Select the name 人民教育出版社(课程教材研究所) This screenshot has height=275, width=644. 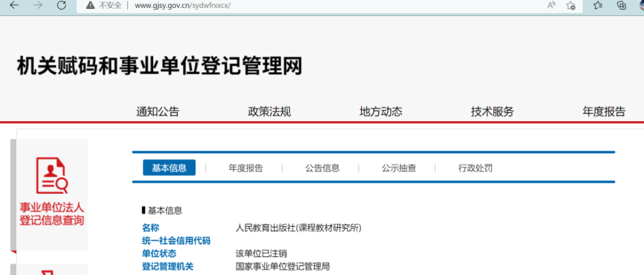click(x=299, y=228)
